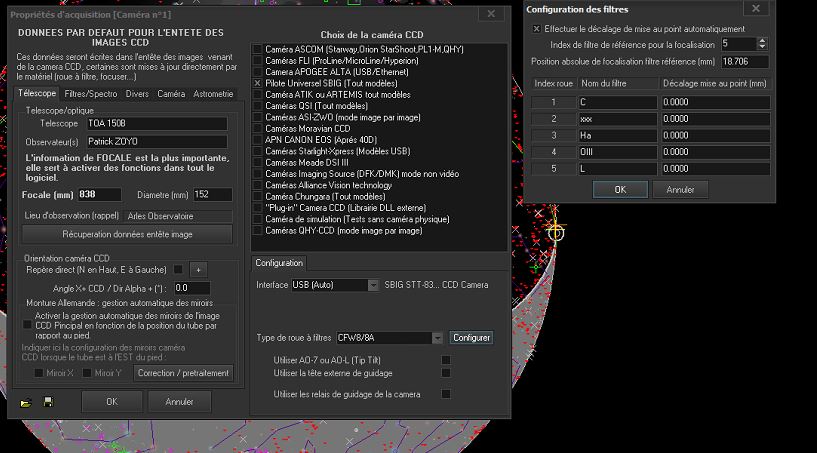Enable the Caméra ASCOM checkbox
The height and width of the screenshot is (453, 817).
pyautogui.click(x=258, y=49)
